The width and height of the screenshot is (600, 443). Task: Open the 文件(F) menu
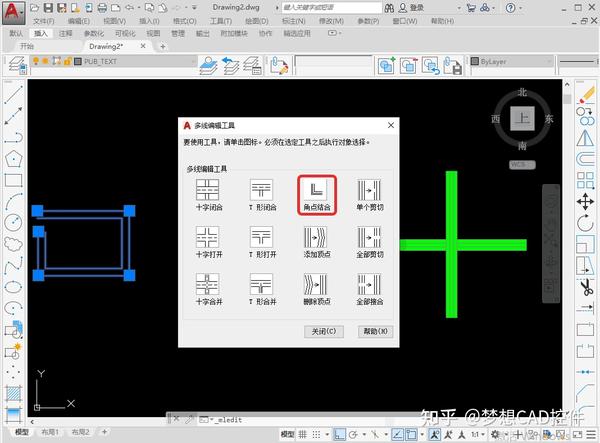44,21
